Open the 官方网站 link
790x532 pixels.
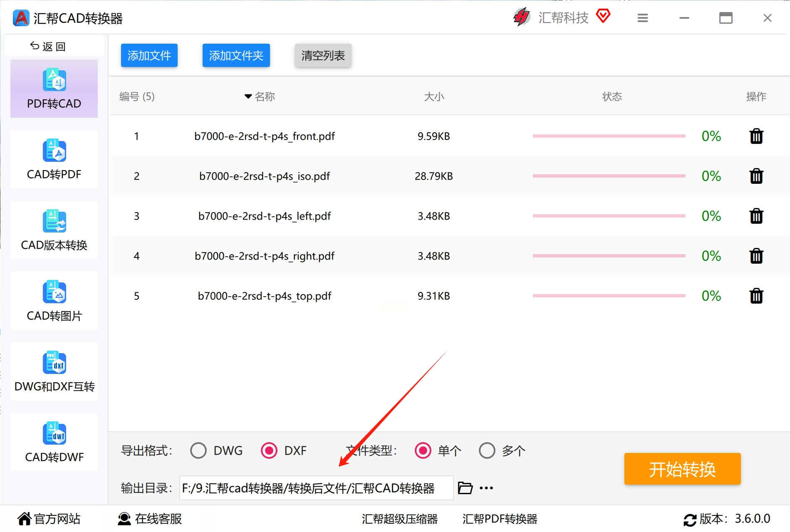tap(49, 519)
